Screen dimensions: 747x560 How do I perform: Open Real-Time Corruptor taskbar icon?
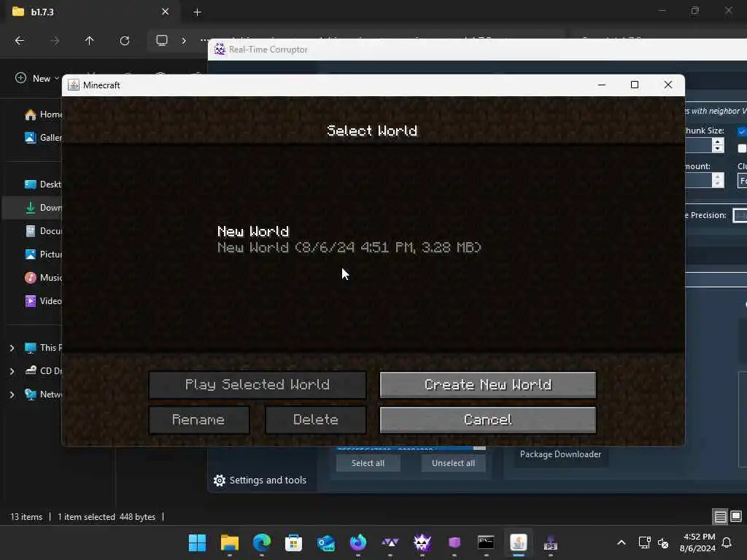pyautogui.click(x=422, y=542)
